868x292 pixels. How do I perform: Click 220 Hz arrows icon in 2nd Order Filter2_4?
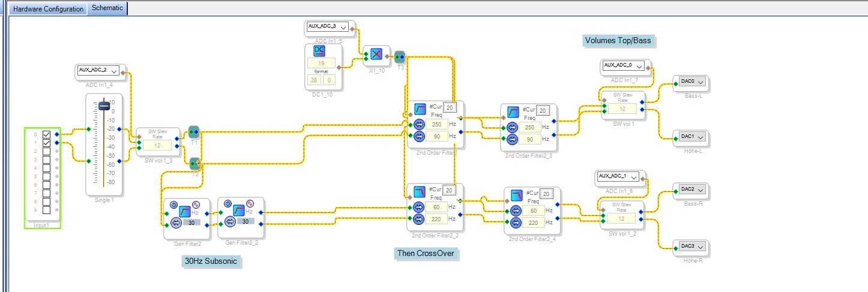coord(516,222)
